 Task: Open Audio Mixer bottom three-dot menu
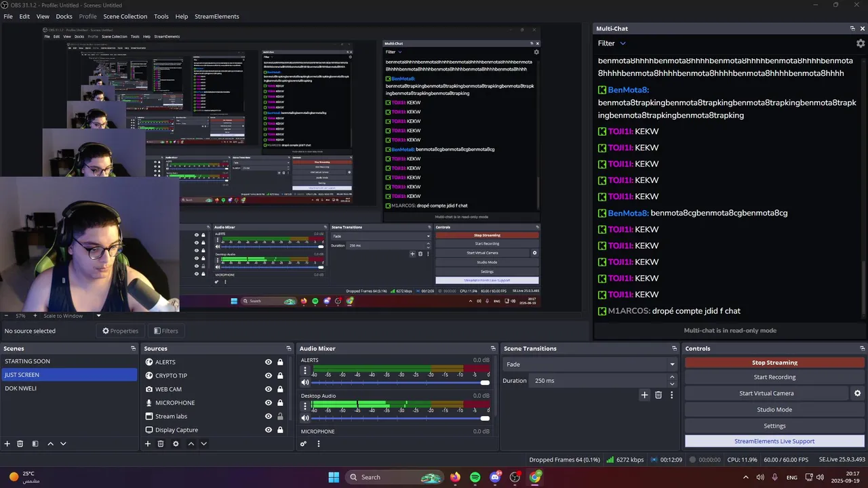(x=318, y=444)
